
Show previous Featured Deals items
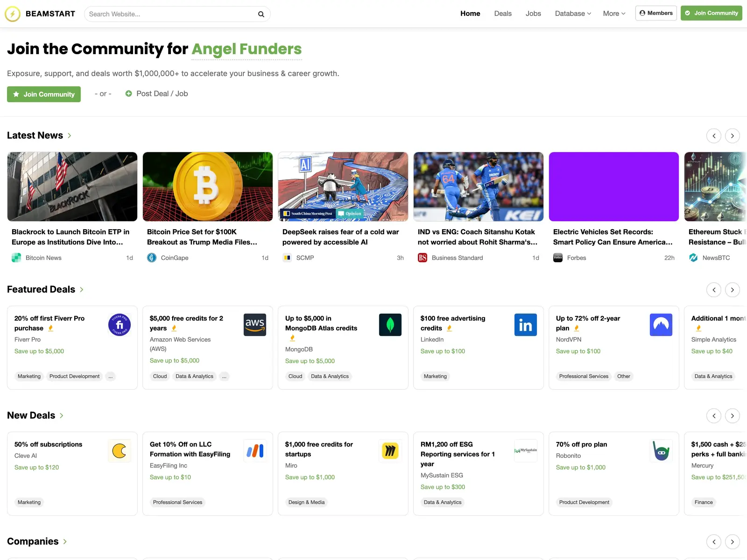tap(714, 290)
